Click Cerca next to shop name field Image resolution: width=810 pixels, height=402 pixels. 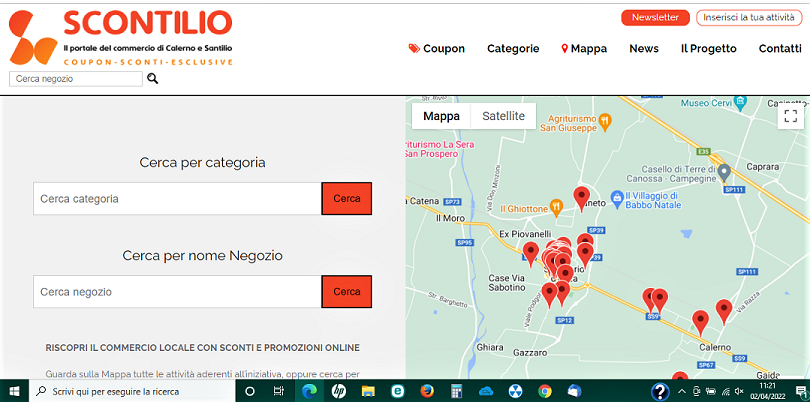coord(347,291)
